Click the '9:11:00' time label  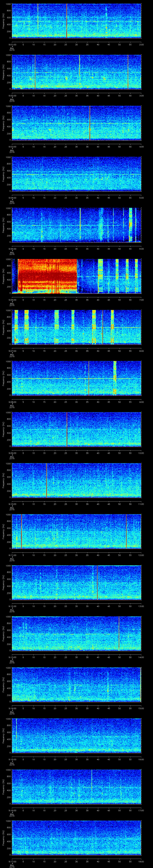click(12, 555)
